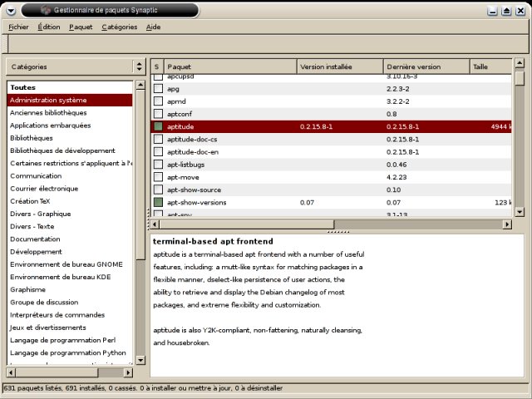This screenshot has height=399, width=532.
Task: Toggle the apt-move package checkbox
Action: coord(157,177)
